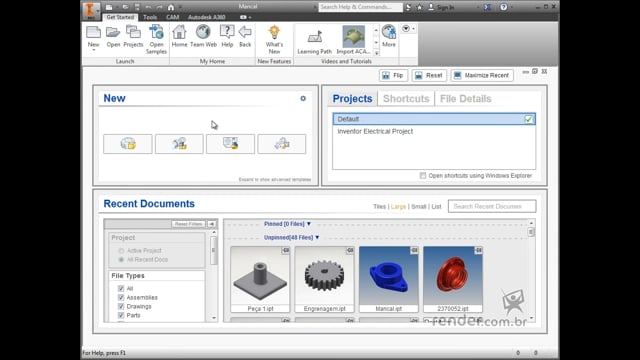
Task: Select the Projects tab
Action: [352, 99]
